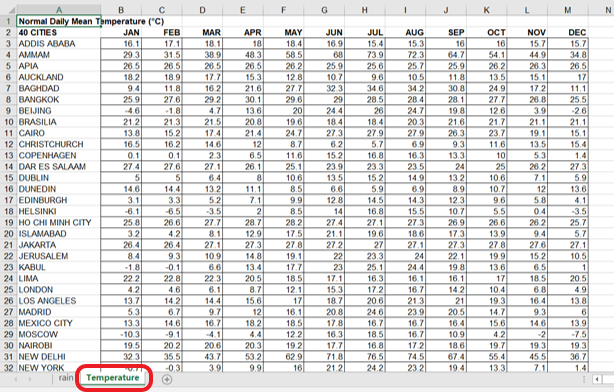
Task: Click Dunedin's November value 12
Action: pyautogui.click(x=527, y=189)
